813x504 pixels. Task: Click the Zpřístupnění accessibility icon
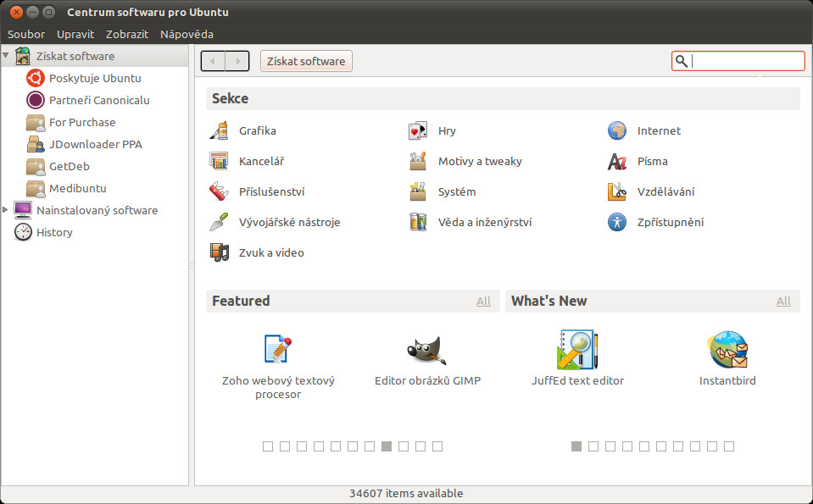point(616,222)
